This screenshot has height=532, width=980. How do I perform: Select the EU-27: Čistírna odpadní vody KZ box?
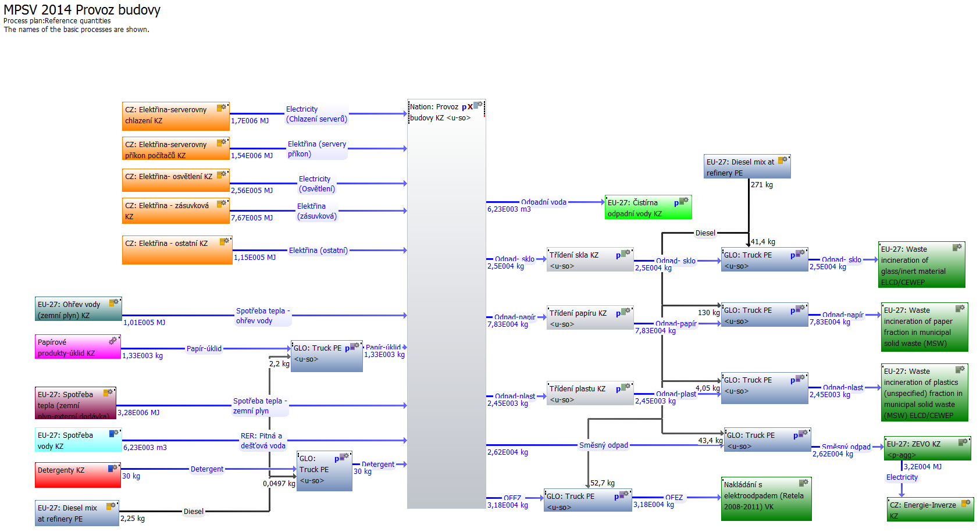pos(648,207)
